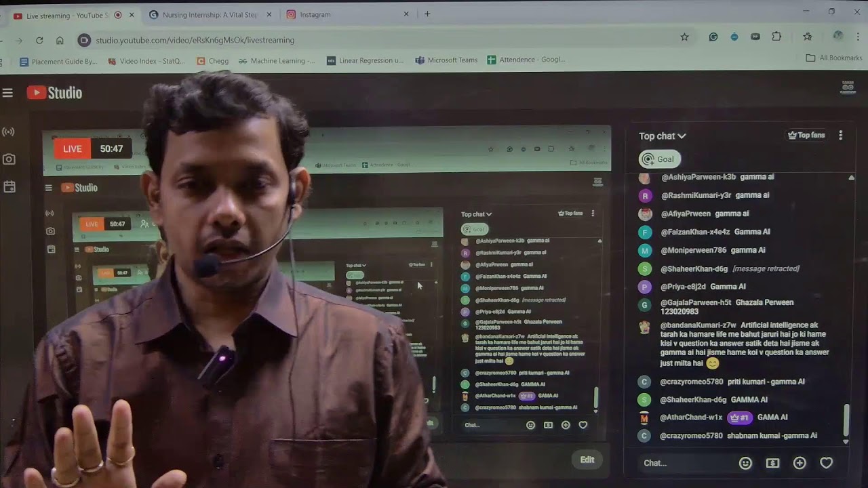Open the Chegg bookmark

[212, 60]
